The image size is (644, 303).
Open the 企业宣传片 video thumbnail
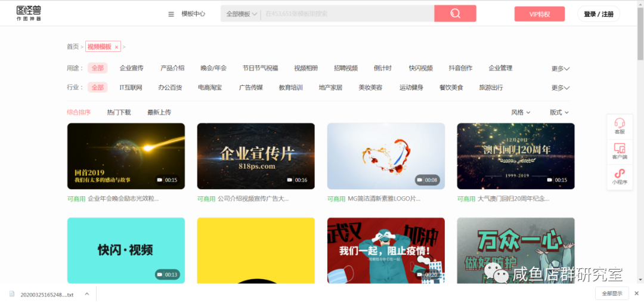coord(256,156)
